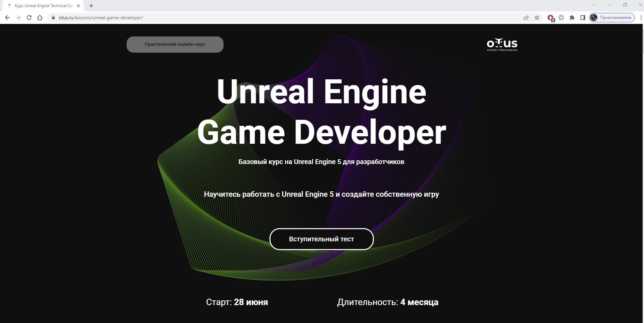Go back with the browser back arrow
The image size is (644, 323).
[x=7, y=18]
